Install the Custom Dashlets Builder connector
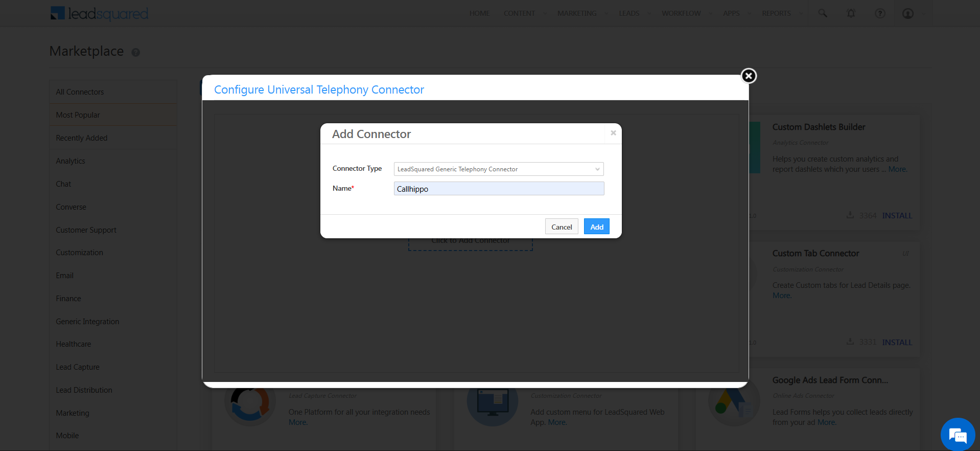Screen dimensions: 980x451 tap(897, 215)
